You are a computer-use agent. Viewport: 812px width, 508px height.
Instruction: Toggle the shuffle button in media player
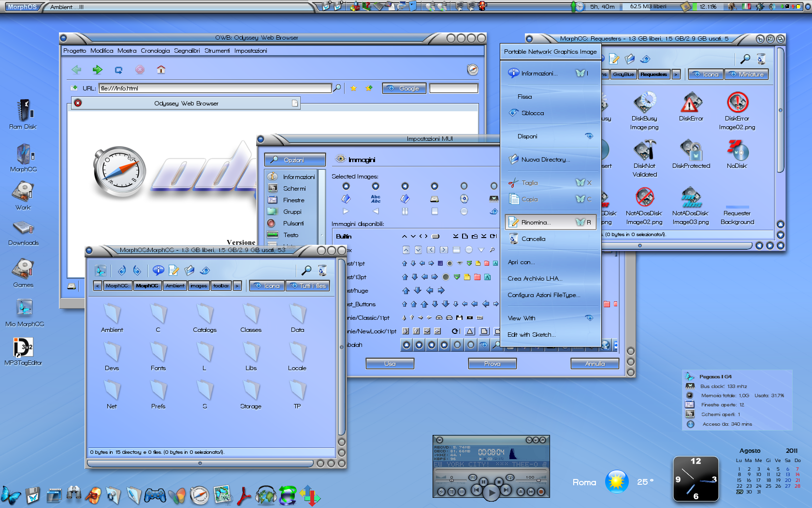(473, 478)
